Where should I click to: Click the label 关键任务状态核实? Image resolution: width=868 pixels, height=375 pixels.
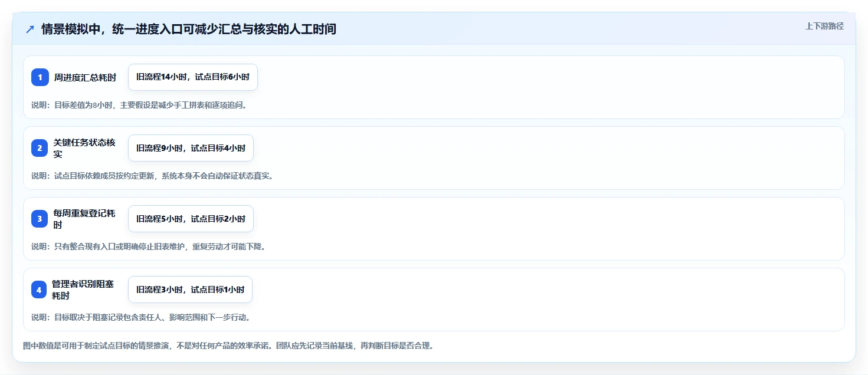pyautogui.click(x=84, y=148)
